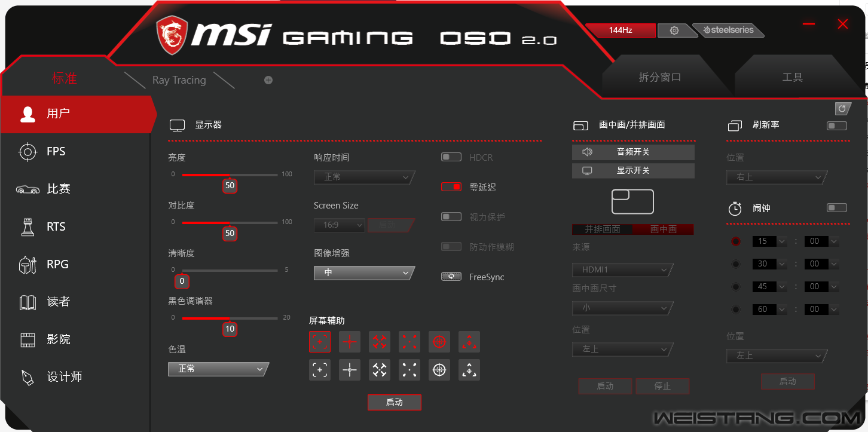The height and width of the screenshot is (432, 868).
Task: Add a new profile with the plus icon
Action: (268, 80)
